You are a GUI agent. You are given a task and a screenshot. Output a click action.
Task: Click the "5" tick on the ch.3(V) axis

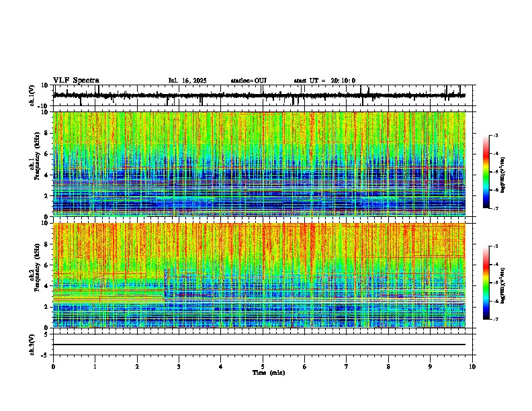pos(47,334)
